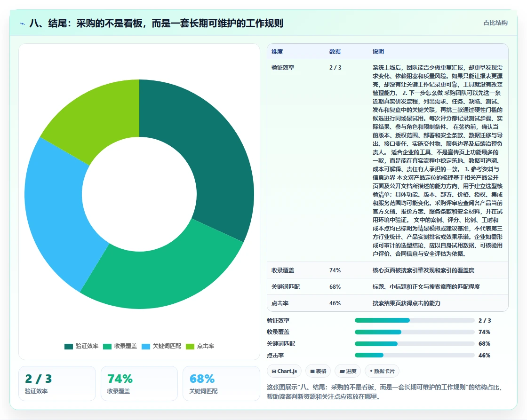Click the 搜索结果页获得点击的能力 description cell
The image size is (527, 420).
tap(407, 303)
